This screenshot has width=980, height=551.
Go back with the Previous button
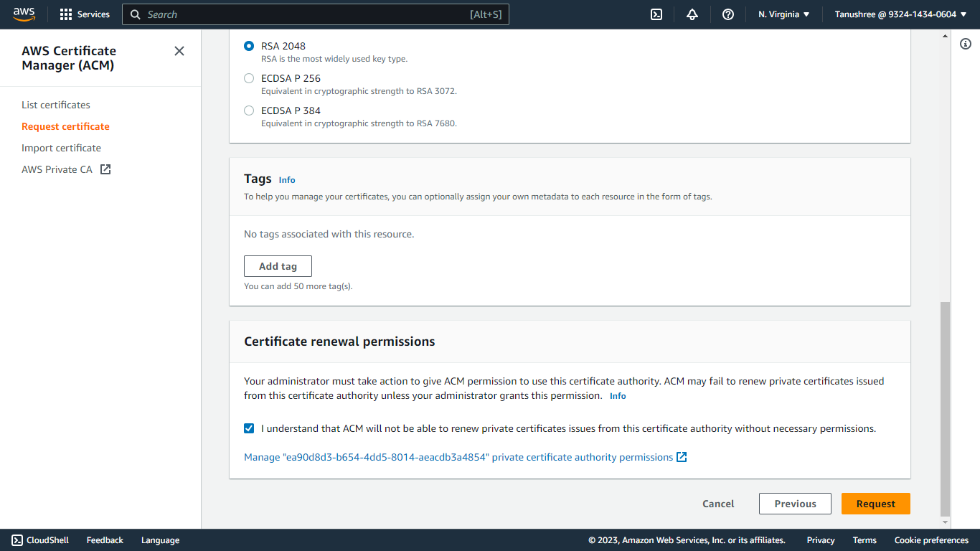tap(795, 504)
